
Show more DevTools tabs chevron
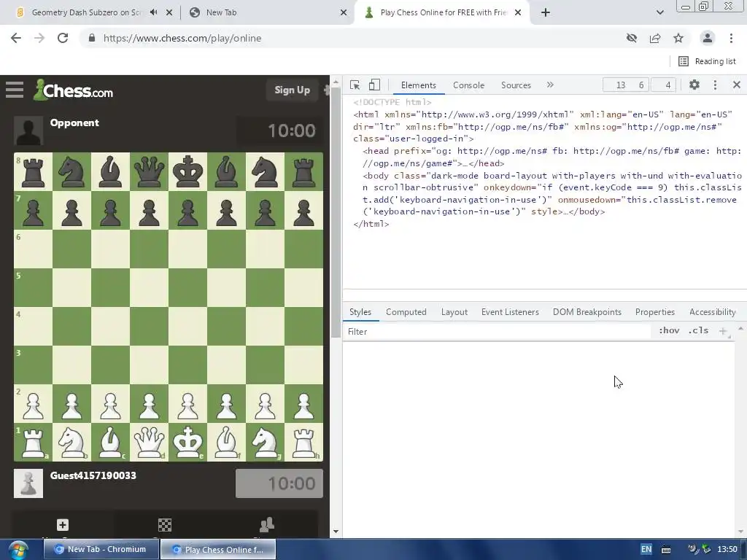tap(550, 85)
